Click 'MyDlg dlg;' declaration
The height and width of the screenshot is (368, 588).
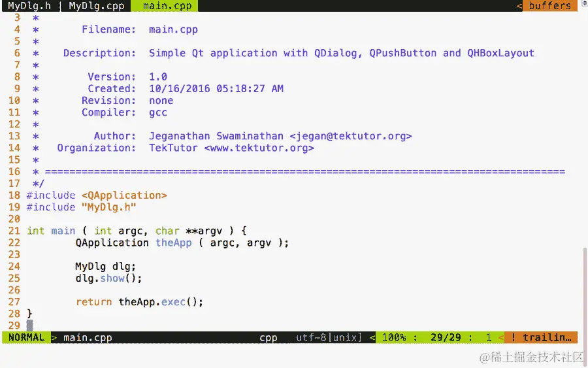click(x=105, y=266)
